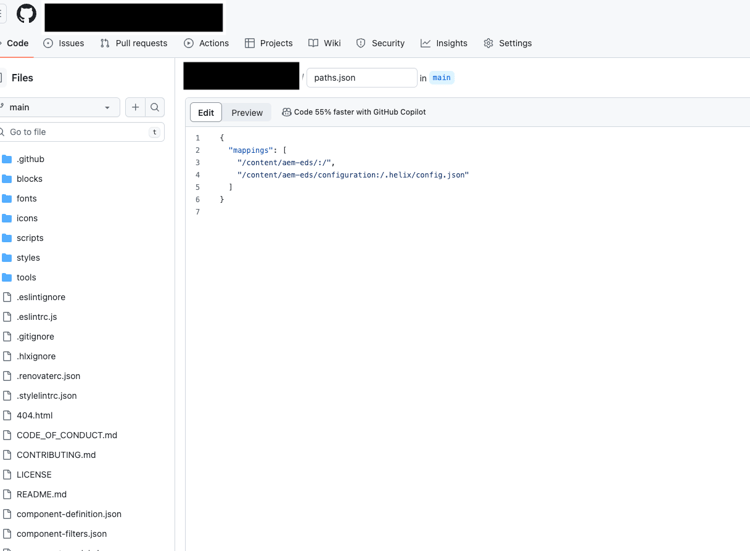Open the component-filters.json file
Image resolution: width=750 pixels, height=551 pixels.
(62, 534)
